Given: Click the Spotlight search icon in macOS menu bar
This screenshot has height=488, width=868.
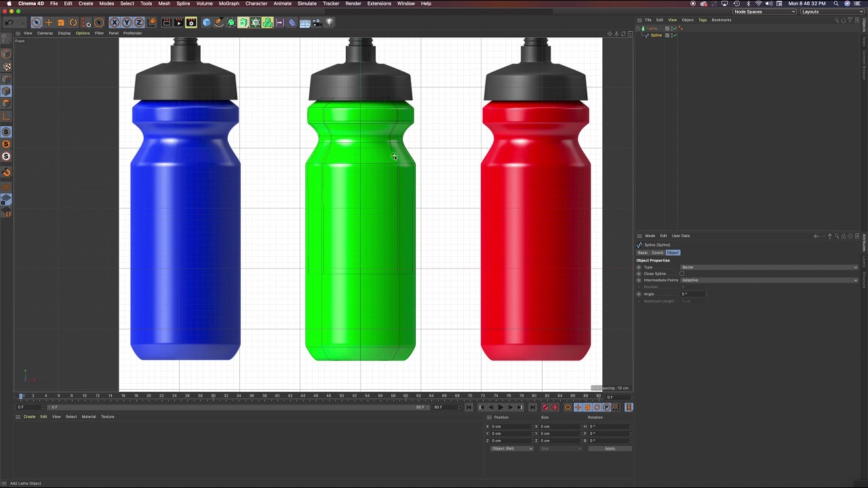Looking at the screenshot, I should coord(836,3).
